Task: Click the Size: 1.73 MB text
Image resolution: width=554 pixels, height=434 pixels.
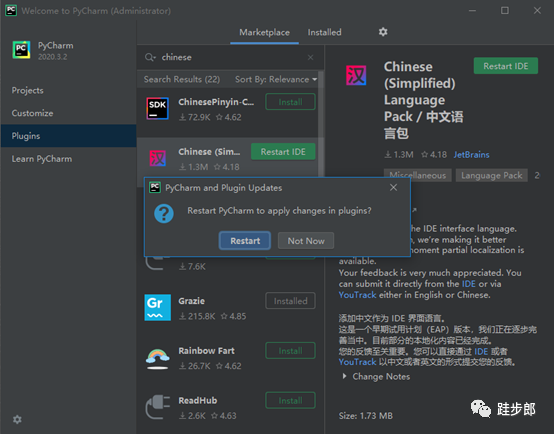Action: click(366, 416)
